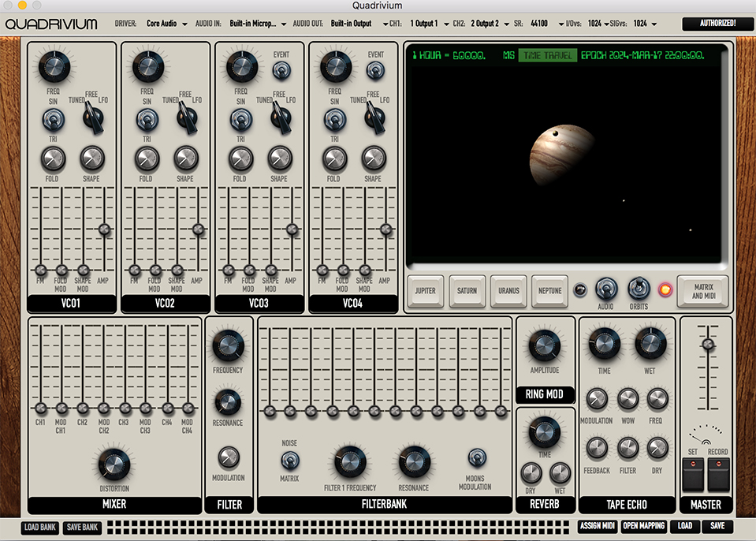This screenshot has width=756, height=541.
Task: Toggle VCO3 EVENT switch
Action: coord(281,71)
